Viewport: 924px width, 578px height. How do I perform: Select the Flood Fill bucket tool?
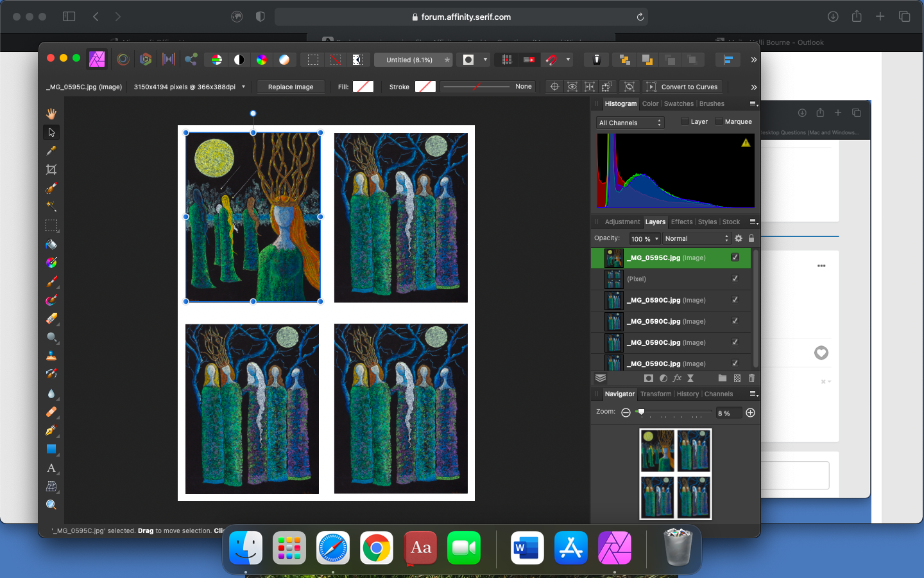coord(51,244)
